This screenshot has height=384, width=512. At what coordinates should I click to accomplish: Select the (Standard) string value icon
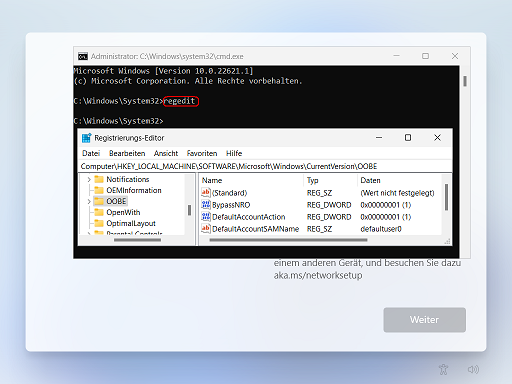tap(206, 193)
